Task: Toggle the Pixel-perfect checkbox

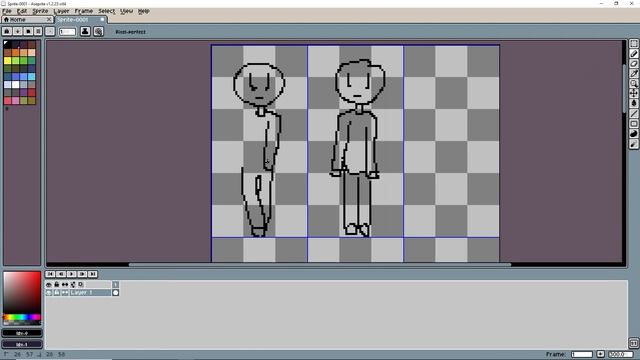Action: point(131,32)
